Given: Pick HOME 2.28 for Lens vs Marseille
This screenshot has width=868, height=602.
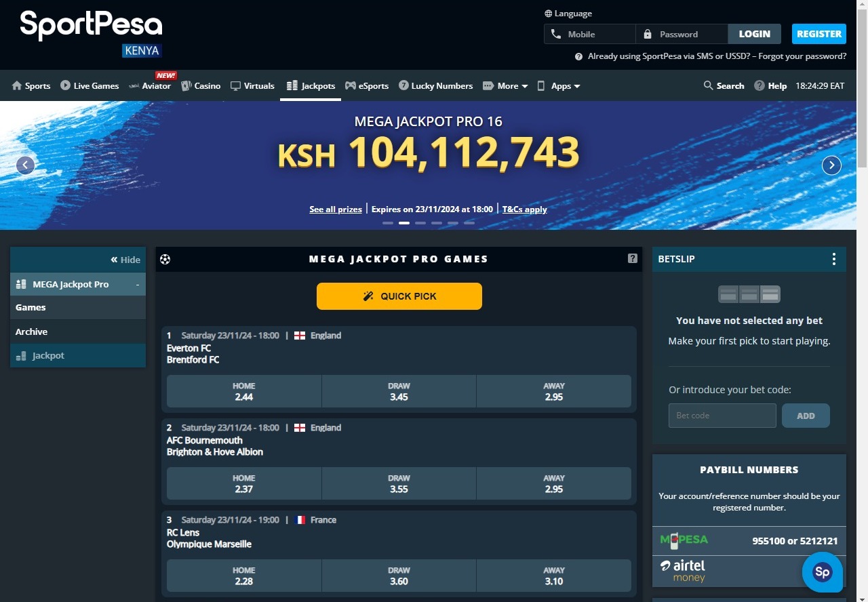Looking at the screenshot, I should pyautogui.click(x=244, y=576).
